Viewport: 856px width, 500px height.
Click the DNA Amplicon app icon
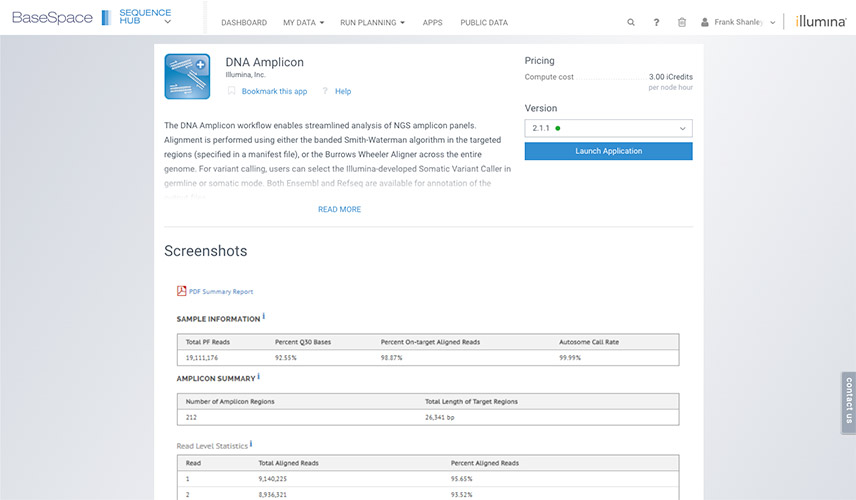coord(187,77)
